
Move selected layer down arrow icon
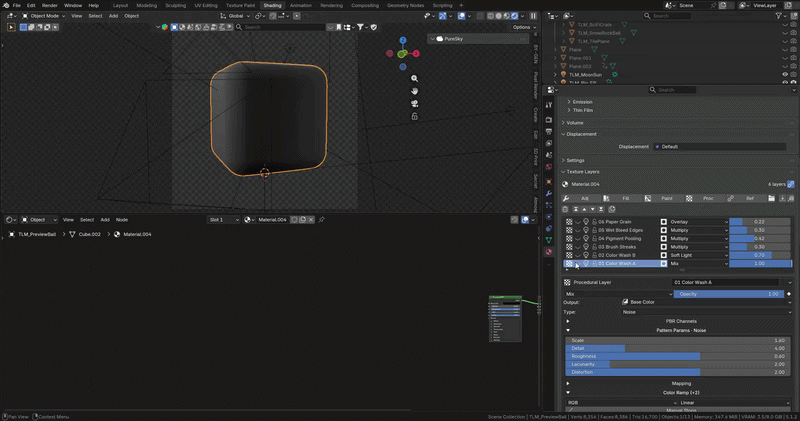pos(592,209)
